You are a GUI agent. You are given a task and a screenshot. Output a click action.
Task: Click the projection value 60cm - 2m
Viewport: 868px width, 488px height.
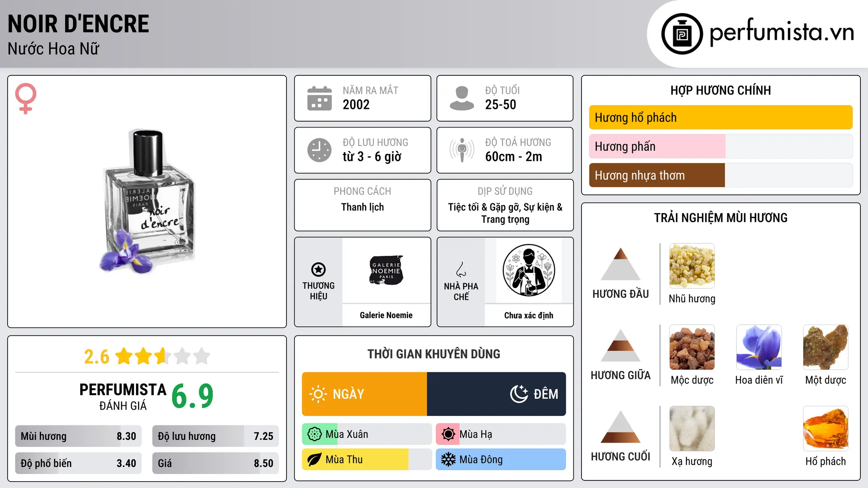click(514, 157)
